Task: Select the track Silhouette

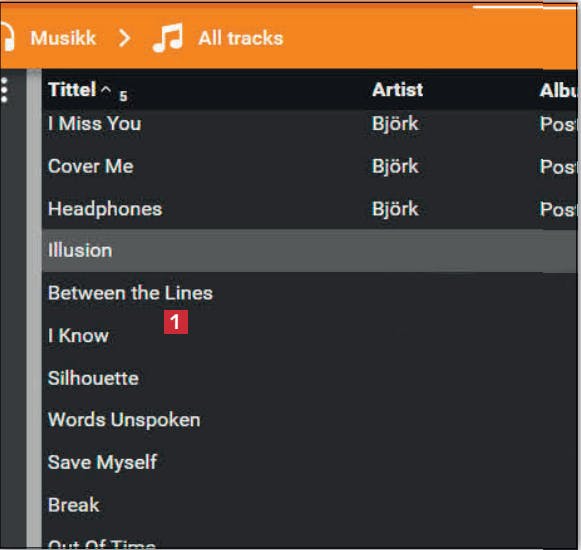Action: [x=309, y=378]
